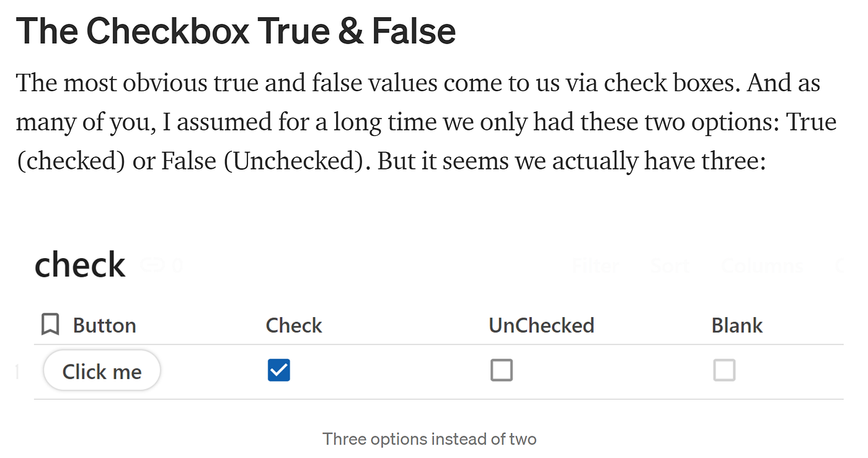Image resolution: width=868 pixels, height=458 pixels.
Task: Open the Button column header options
Action: (104, 325)
